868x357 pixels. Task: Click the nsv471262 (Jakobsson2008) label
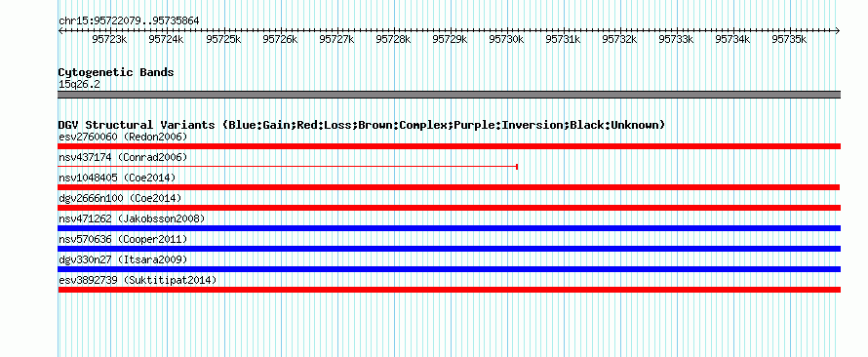coord(132,218)
